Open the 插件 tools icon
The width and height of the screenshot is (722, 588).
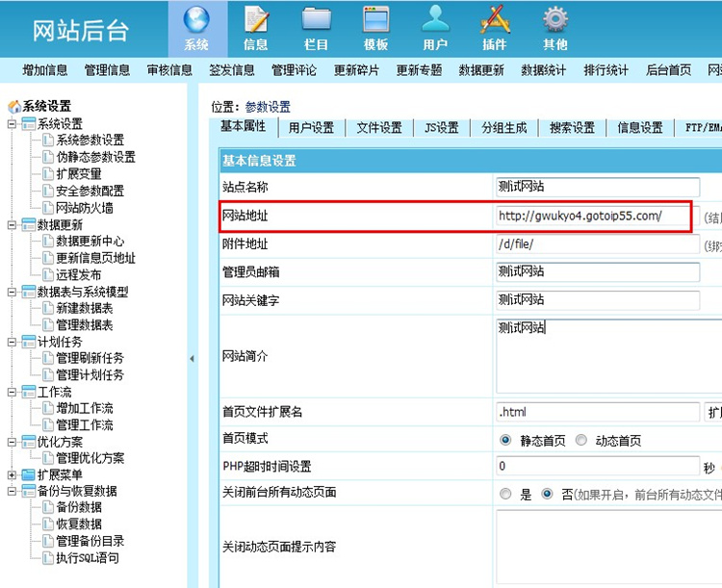point(494,21)
